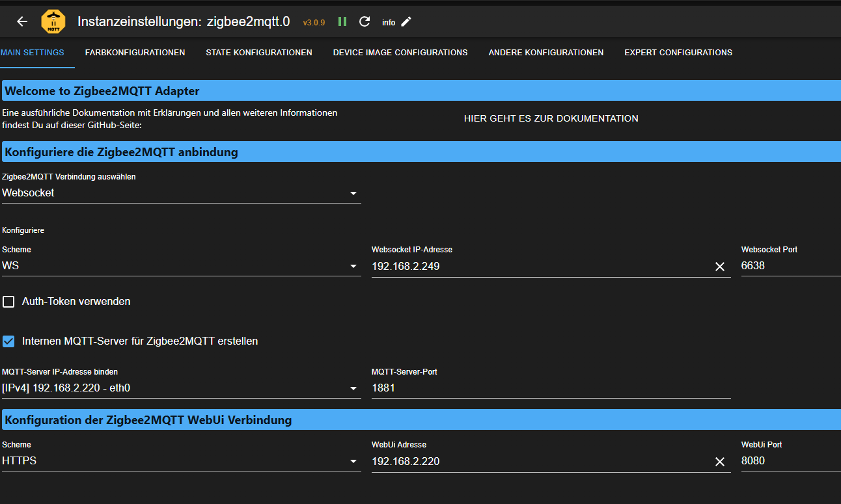841x504 pixels.
Task: Open the Expert Configurations tab
Action: [678, 53]
